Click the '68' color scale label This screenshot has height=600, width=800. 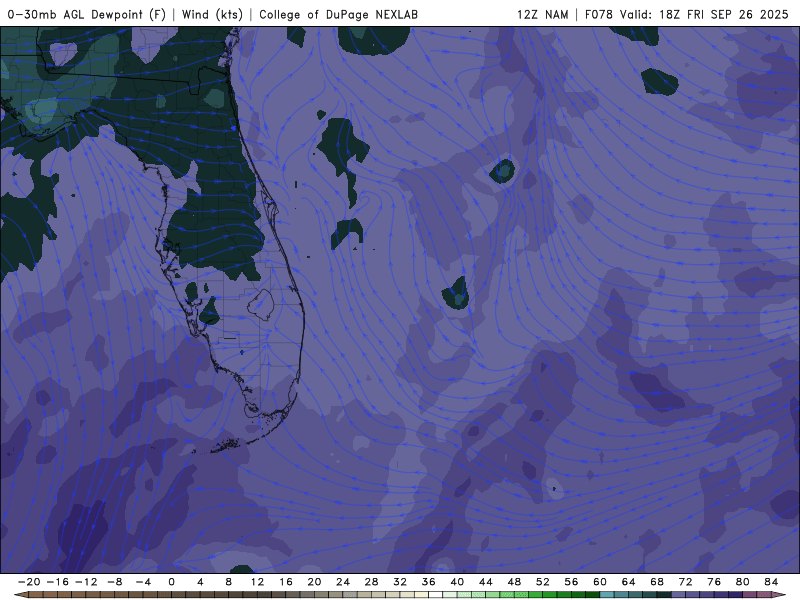click(x=657, y=582)
